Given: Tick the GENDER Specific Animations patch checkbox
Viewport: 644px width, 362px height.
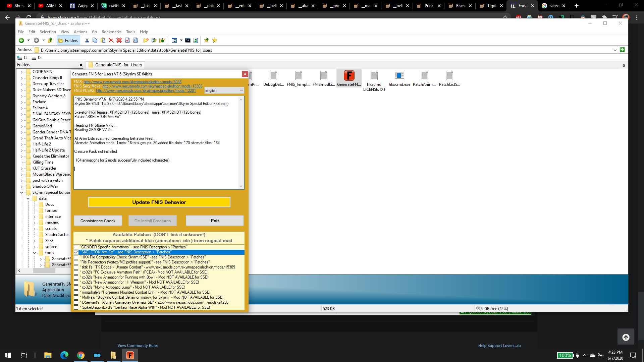Looking at the screenshot, I should (x=76, y=247).
